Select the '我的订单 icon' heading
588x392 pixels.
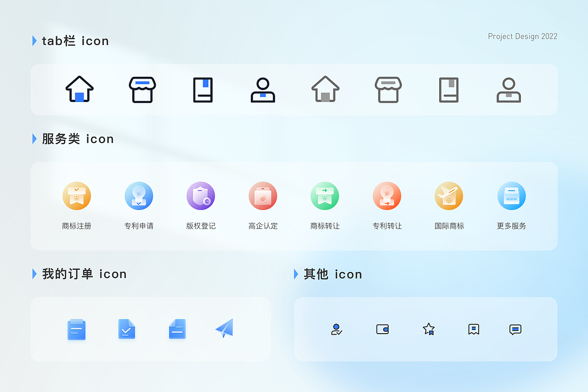point(84,274)
